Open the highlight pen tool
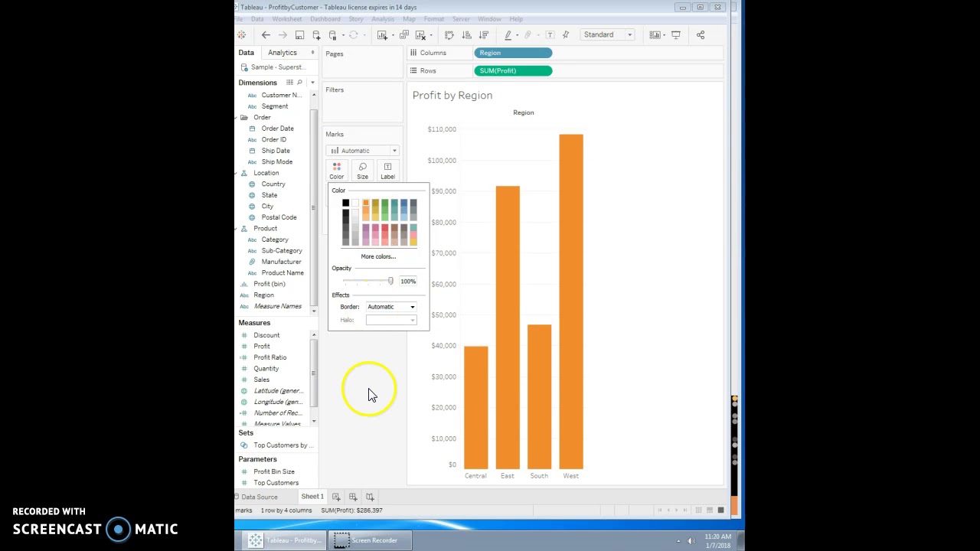The width and height of the screenshot is (980, 551). (508, 34)
